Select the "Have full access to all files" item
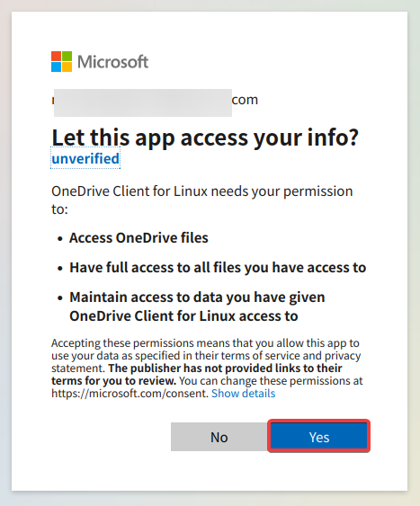The height and width of the screenshot is (506, 420). pyautogui.click(x=218, y=268)
